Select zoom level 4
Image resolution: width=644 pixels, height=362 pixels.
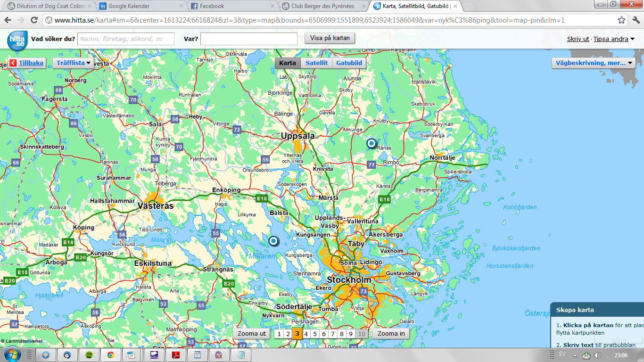[x=306, y=334]
